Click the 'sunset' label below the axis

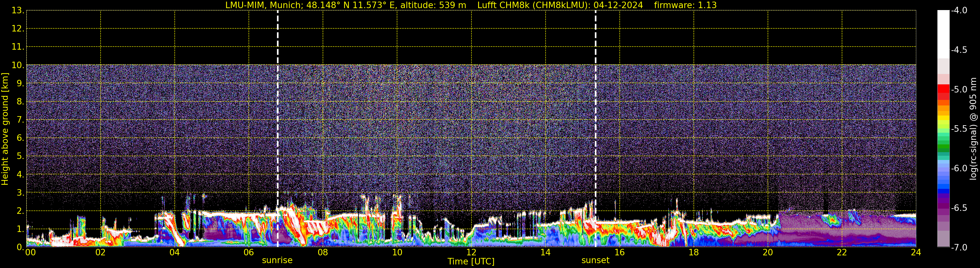pos(595,261)
